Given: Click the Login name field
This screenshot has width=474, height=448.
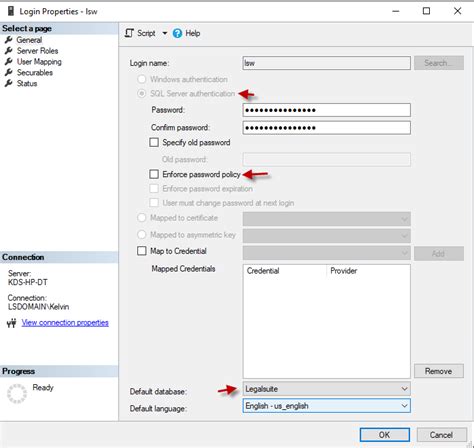Looking at the screenshot, I should click(x=327, y=63).
